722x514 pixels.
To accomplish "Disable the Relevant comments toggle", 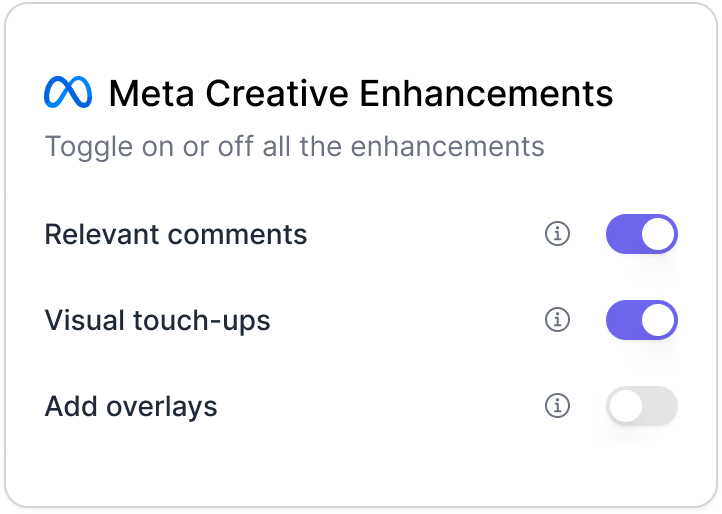I will coord(641,234).
